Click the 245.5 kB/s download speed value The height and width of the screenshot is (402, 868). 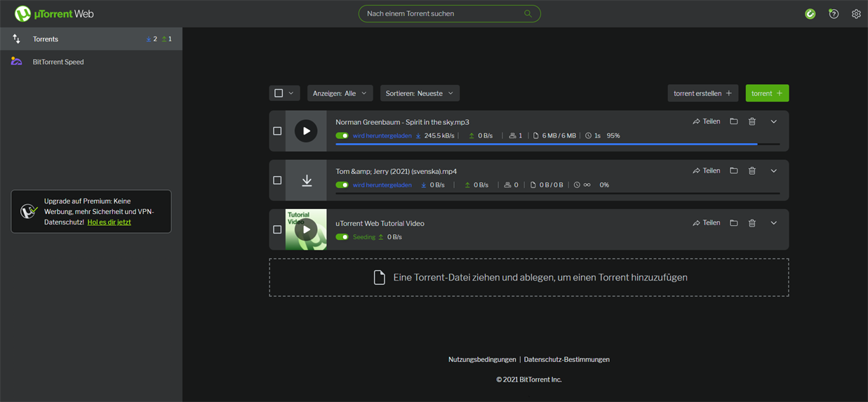coord(439,135)
